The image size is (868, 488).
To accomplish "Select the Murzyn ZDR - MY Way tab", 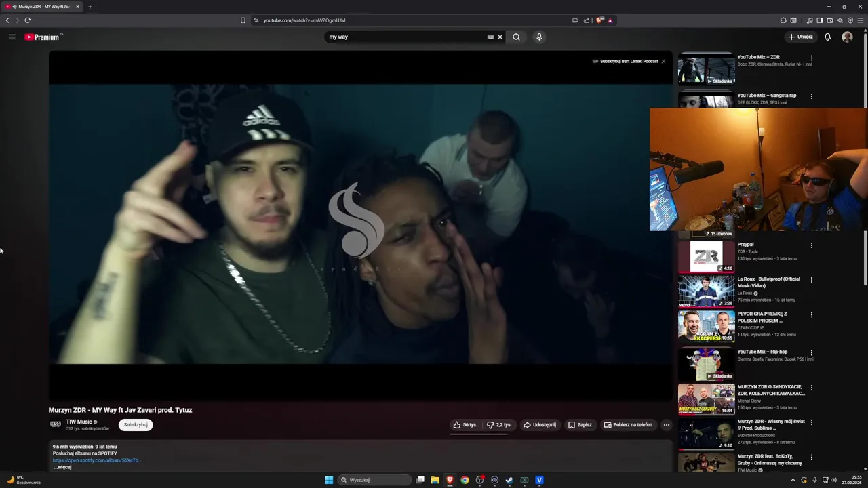I will (42, 7).
